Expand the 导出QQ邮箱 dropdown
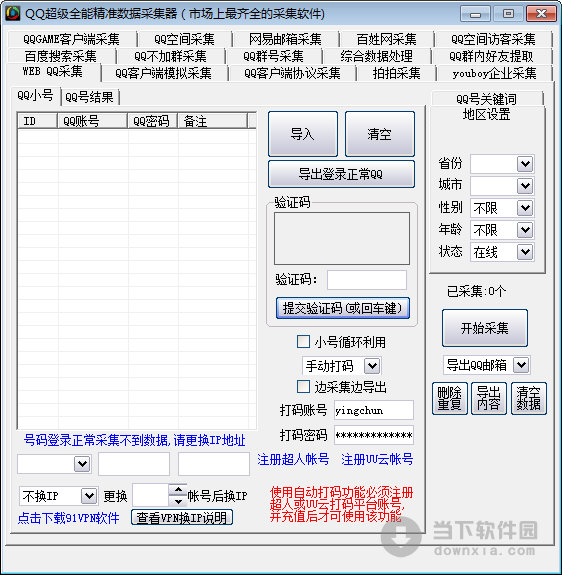Image resolution: width=562 pixels, height=575 pixels. pyautogui.click(x=521, y=365)
